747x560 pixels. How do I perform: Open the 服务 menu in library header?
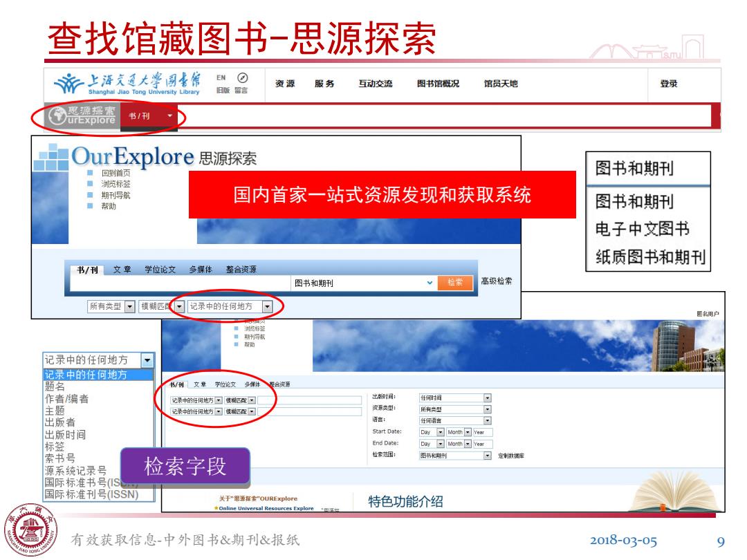tap(324, 84)
